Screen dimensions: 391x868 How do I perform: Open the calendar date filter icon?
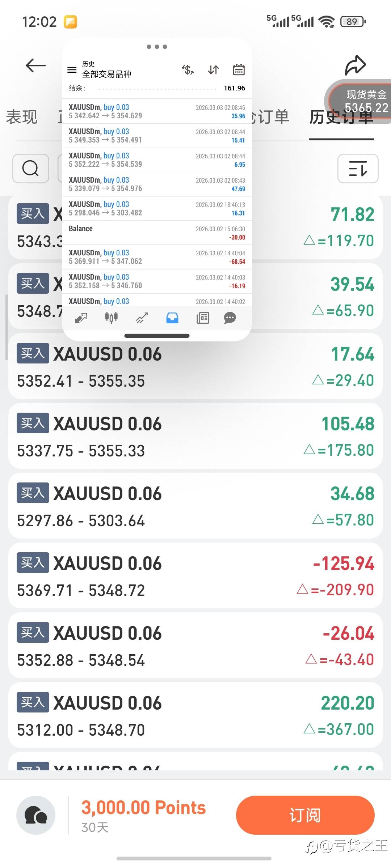point(239,70)
